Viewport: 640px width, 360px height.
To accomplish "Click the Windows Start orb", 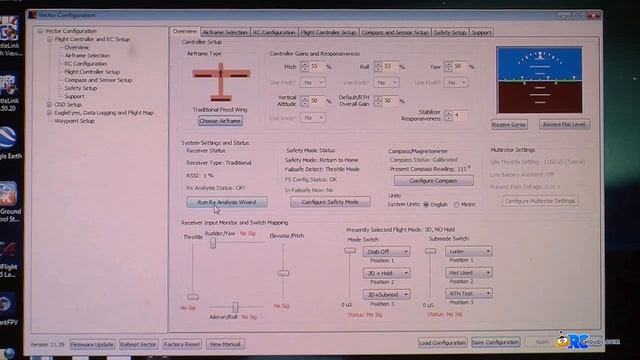I will [8, 353].
